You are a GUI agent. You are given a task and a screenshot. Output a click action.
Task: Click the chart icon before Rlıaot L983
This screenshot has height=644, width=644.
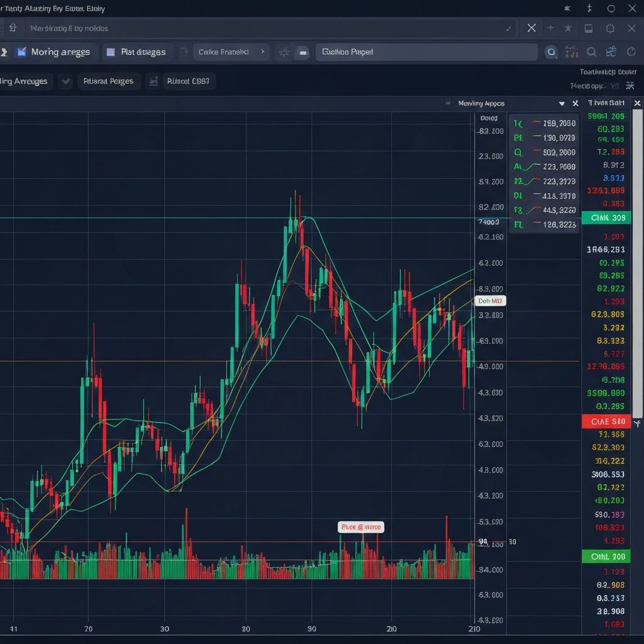(153, 81)
